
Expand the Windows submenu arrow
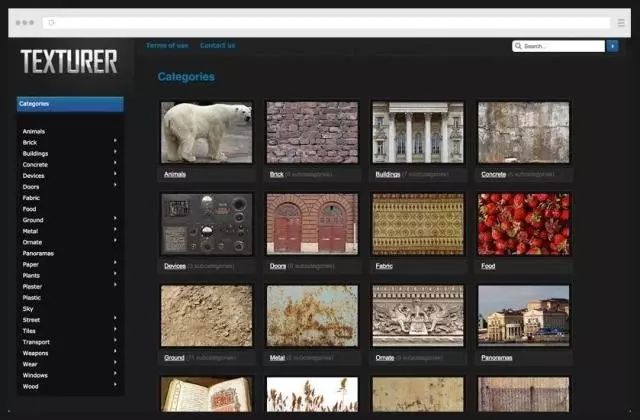coord(115,373)
